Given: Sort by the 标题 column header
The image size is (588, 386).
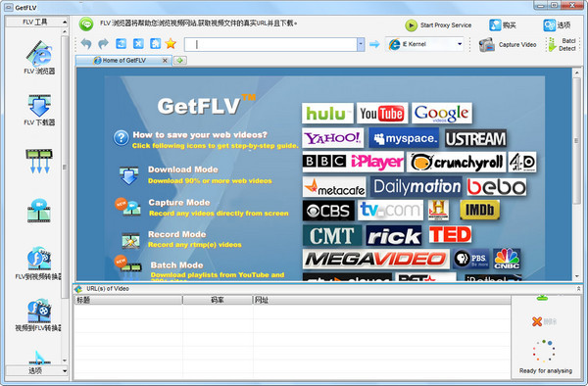Looking at the screenshot, I should [x=128, y=300].
